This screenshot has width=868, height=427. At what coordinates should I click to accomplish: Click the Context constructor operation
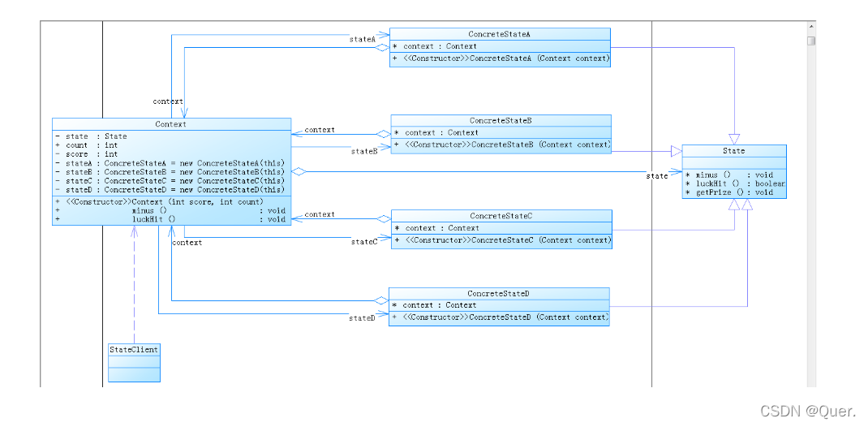click(x=160, y=201)
